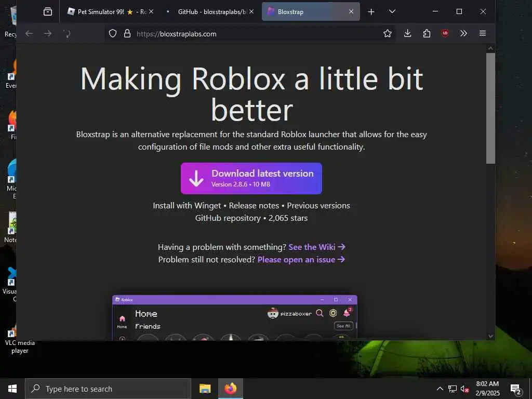Image resolution: width=532 pixels, height=399 pixels.
Task: Click scrollbar up arrow
Action: pos(490,48)
